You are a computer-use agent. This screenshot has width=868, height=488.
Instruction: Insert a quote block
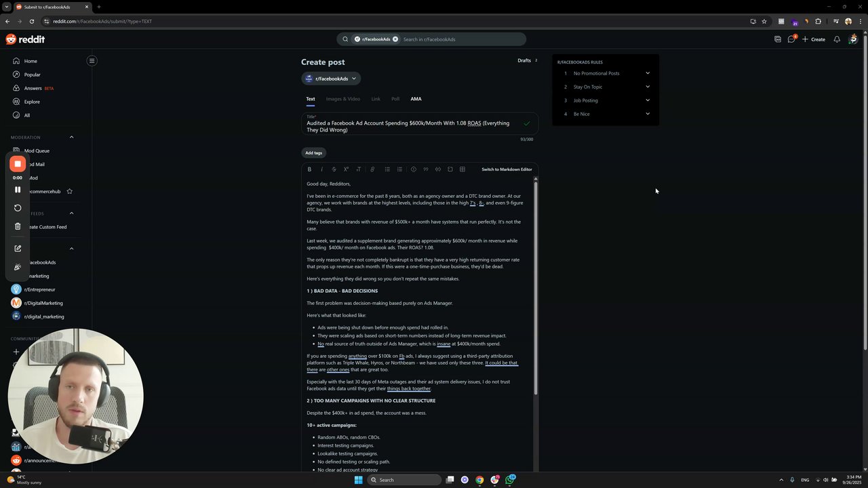[x=426, y=169]
